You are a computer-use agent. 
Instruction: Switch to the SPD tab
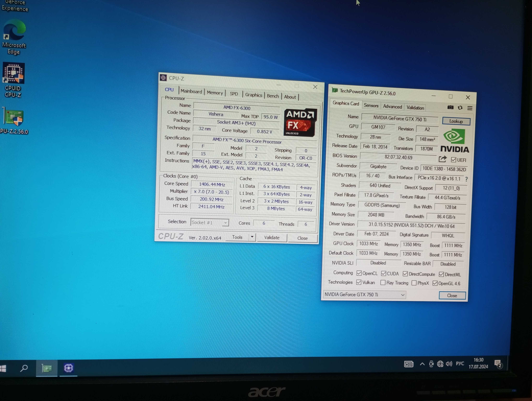pos(234,94)
